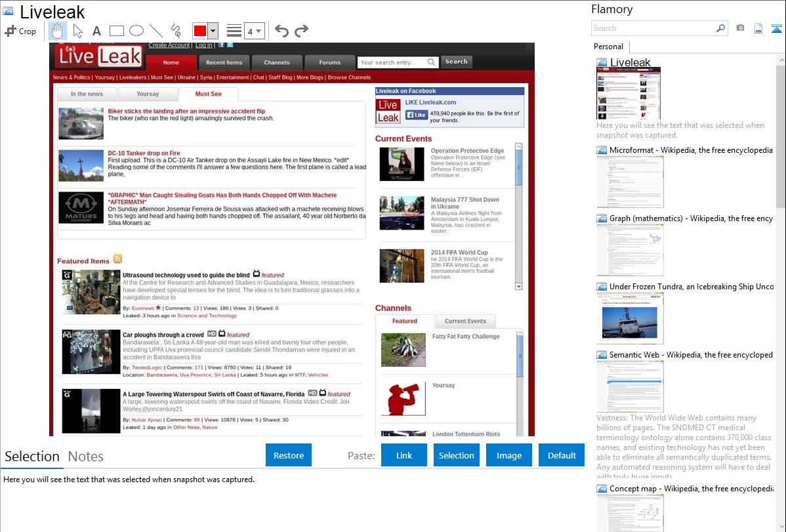This screenshot has height=532, width=786.
Task: Click the Liveleak snapshot icon in sidebar
Action: point(602,63)
